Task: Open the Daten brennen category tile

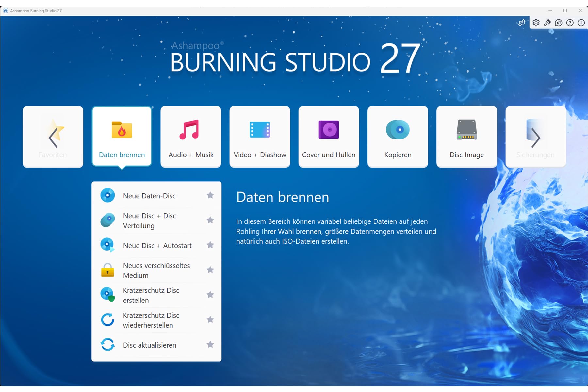Action: pos(122,137)
